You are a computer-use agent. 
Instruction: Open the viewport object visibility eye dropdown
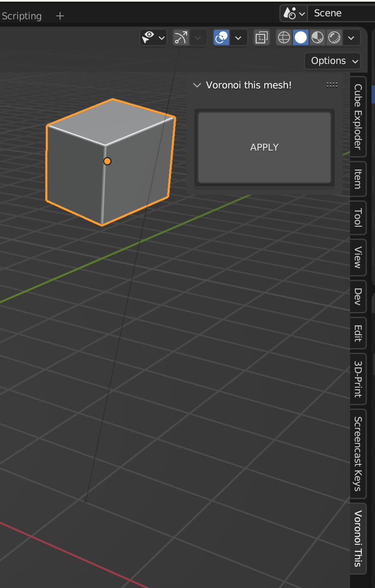coord(153,38)
